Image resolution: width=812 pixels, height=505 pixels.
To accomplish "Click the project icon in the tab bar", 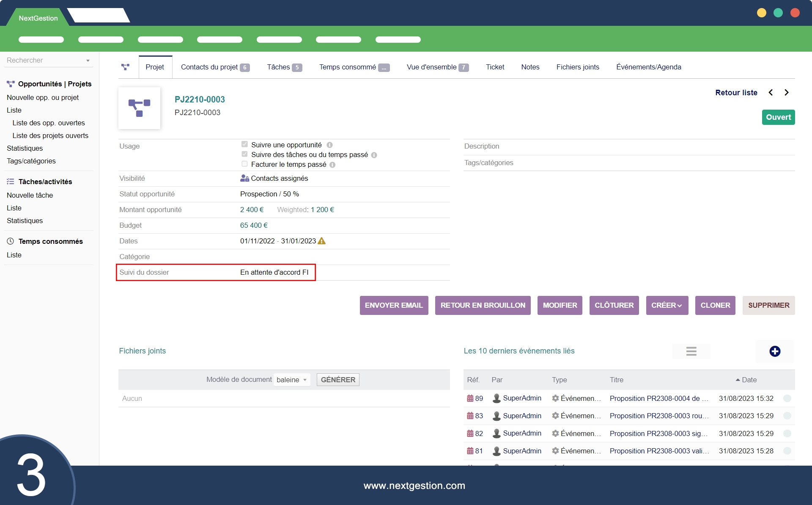I will [125, 67].
